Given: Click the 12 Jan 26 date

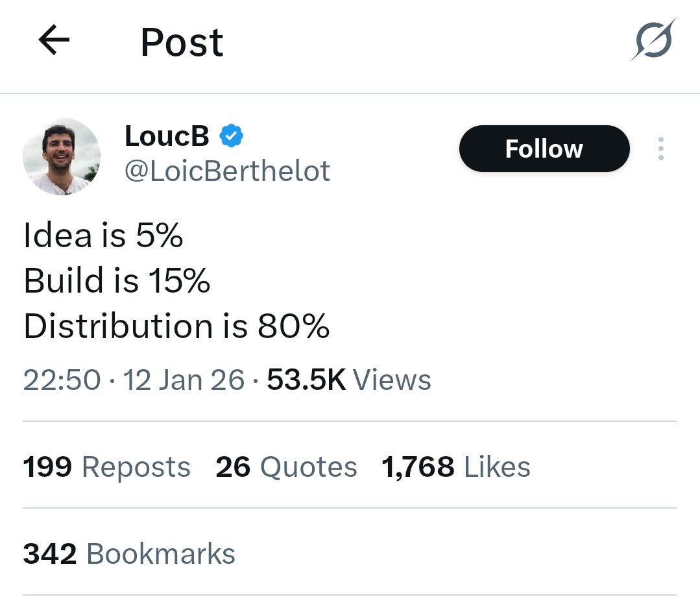Looking at the screenshot, I should coord(184,380).
